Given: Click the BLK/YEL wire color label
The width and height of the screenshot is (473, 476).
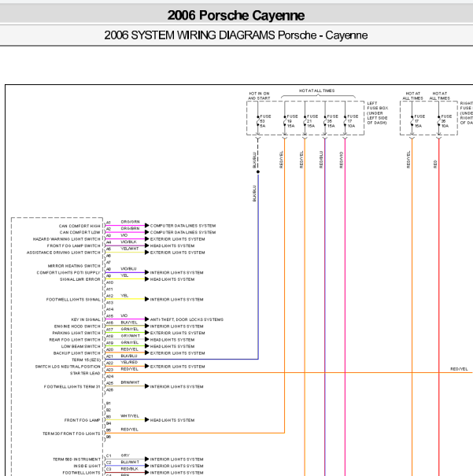Looking at the screenshot, I should coord(129,323).
